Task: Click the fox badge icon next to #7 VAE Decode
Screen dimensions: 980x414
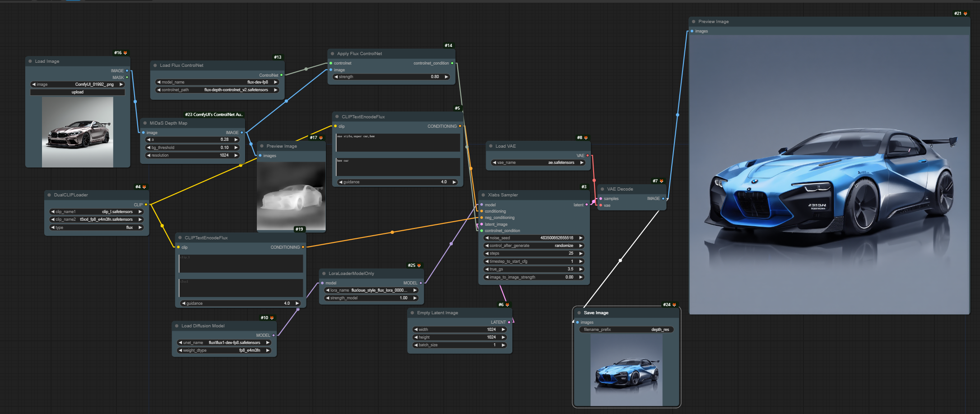Action: click(x=661, y=181)
